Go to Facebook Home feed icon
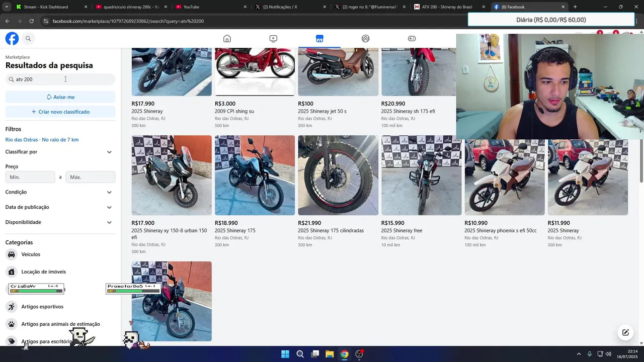This screenshot has height=362, width=644. tap(227, 38)
